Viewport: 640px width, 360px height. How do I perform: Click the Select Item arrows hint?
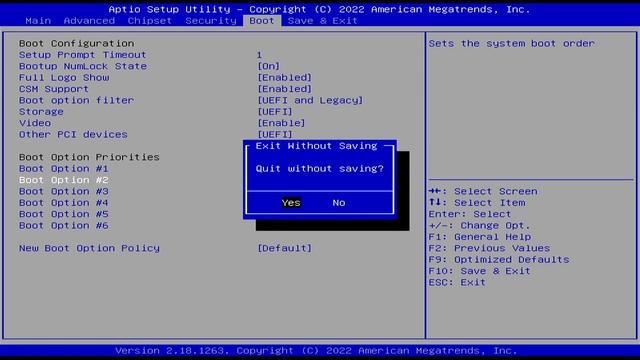(x=477, y=203)
